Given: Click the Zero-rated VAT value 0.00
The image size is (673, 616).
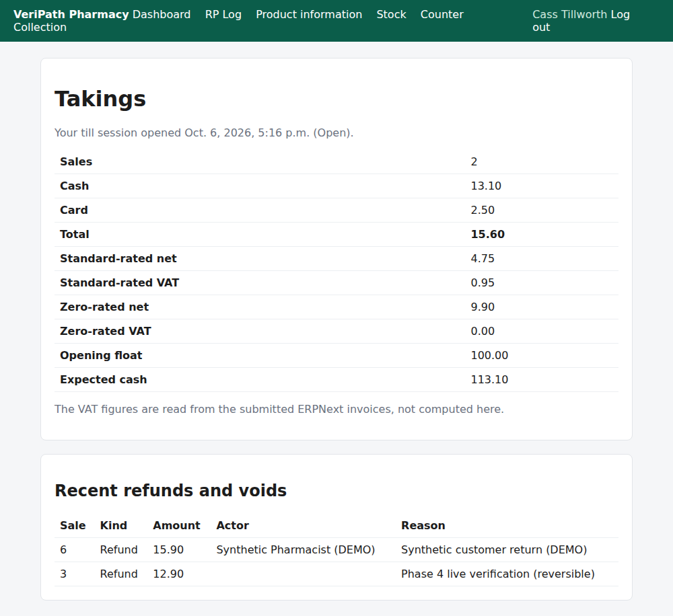Looking at the screenshot, I should point(483,331).
